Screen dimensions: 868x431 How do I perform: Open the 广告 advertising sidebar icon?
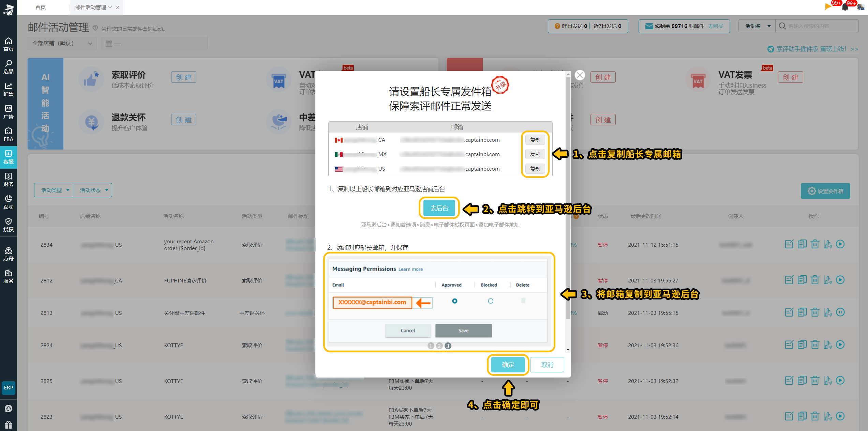(8, 112)
